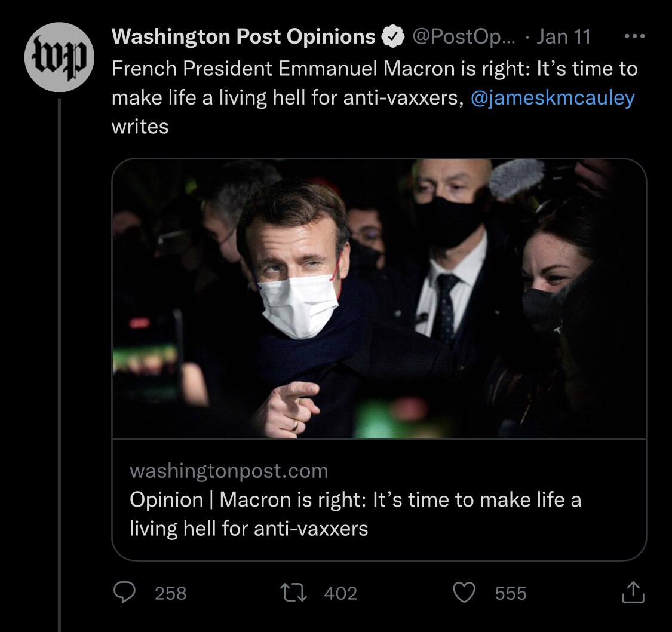Click the @PostOp... handle
This screenshot has height=632, width=672.
(464, 36)
